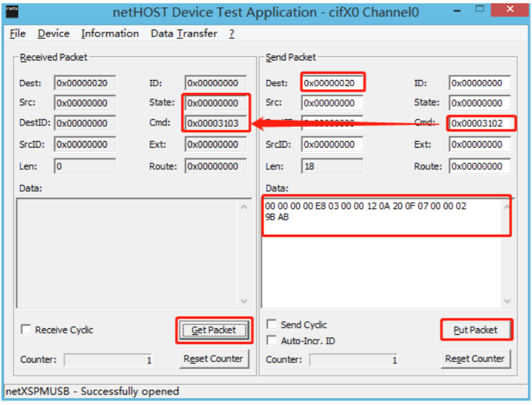Viewport: 532px width, 405px height.
Task: Click Received Packet DestID field
Action: (x=85, y=123)
